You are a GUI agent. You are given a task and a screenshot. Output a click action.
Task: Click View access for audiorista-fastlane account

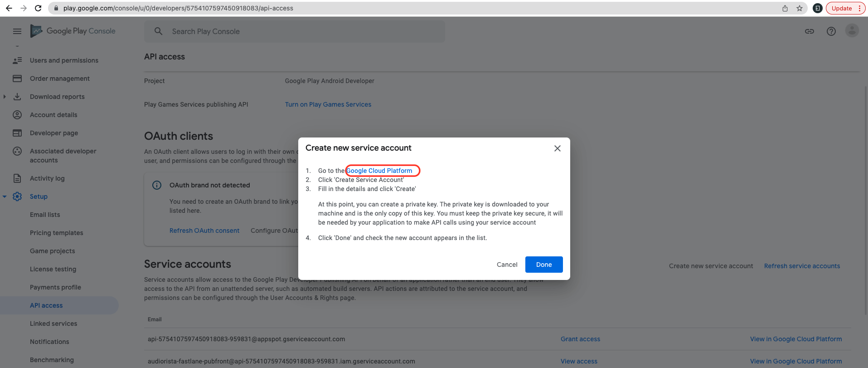click(x=579, y=361)
